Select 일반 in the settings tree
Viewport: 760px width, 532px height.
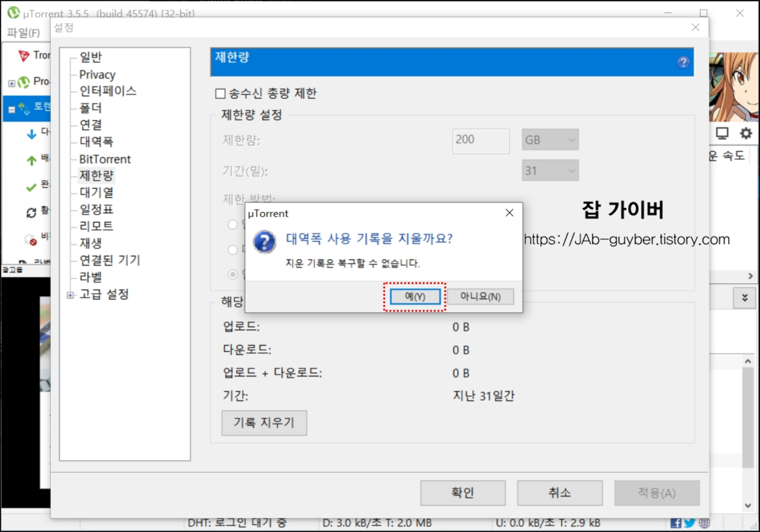point(90,57)
